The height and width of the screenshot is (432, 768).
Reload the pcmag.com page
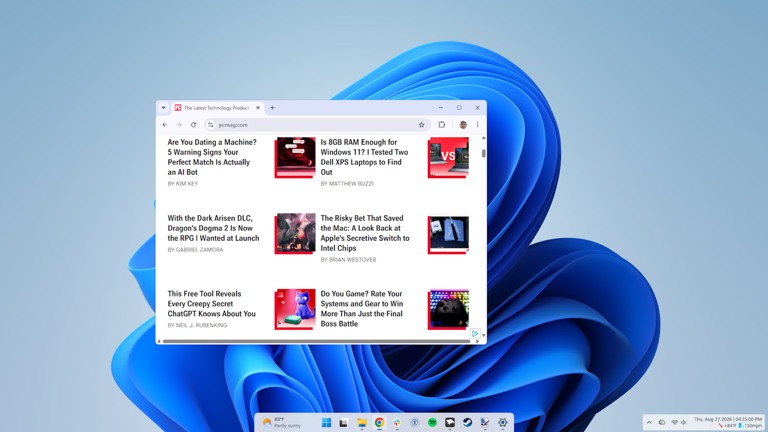tap(193, 125)
